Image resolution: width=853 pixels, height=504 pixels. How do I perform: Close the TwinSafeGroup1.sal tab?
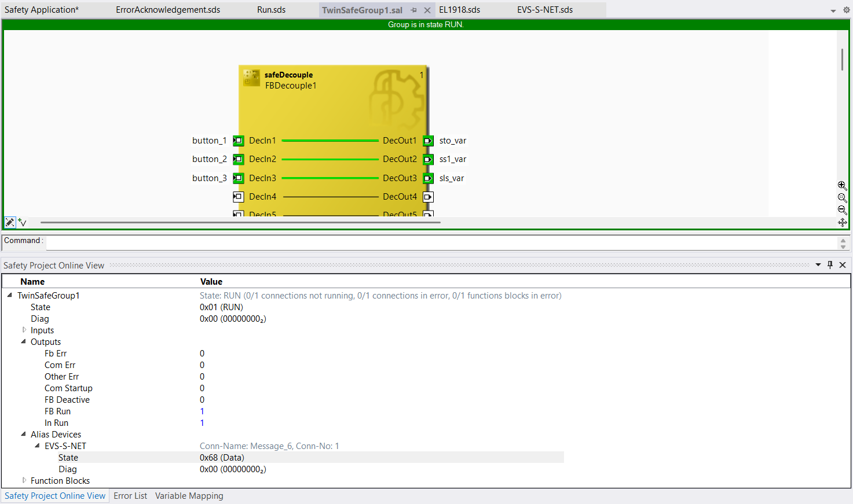click(x=427, y=10)
